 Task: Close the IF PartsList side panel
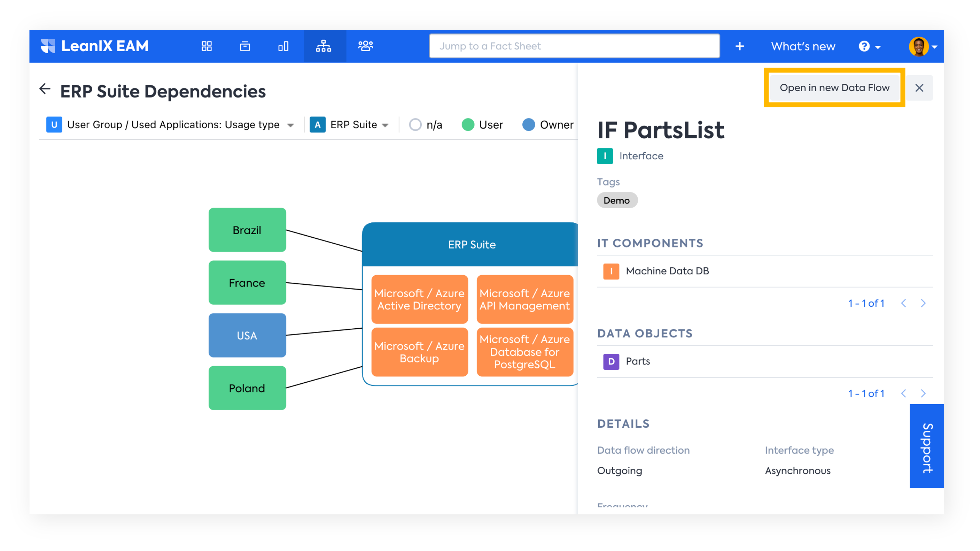[919, 88]
